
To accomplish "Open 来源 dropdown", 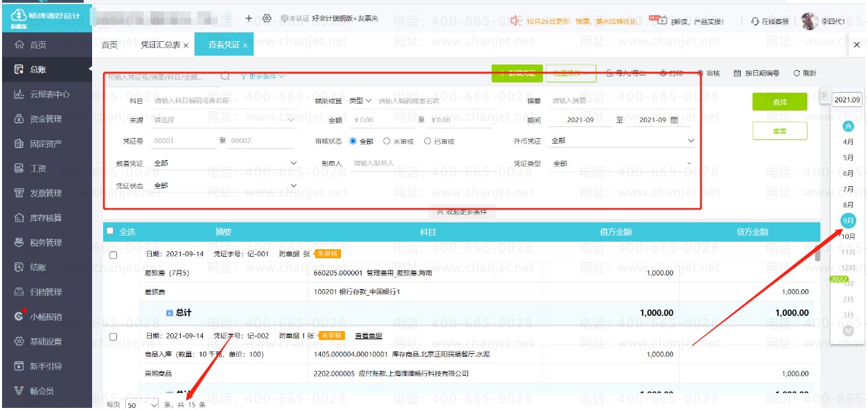I will [x=224, y=119].
